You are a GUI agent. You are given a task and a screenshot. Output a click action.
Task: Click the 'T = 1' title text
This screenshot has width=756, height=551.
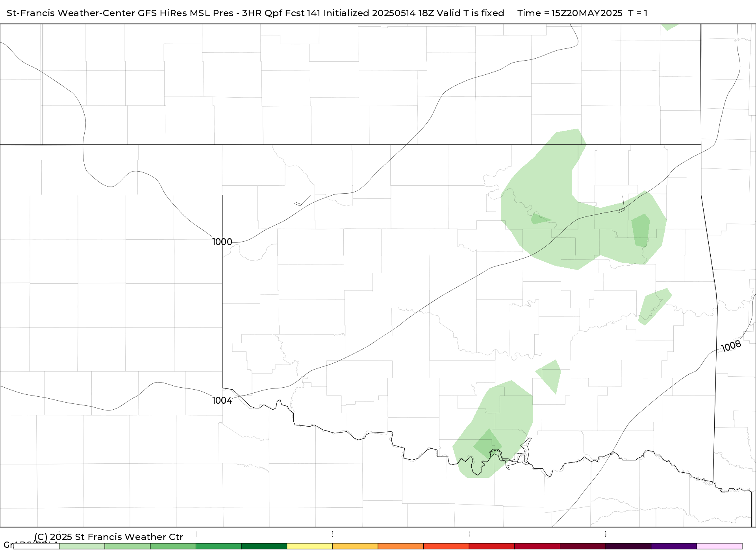(637, 13)
